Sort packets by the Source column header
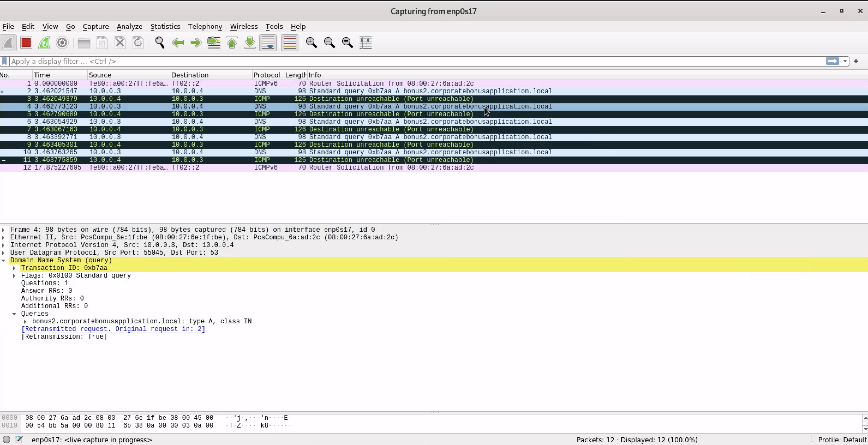This screenshot has width=868, height=445. (x=129, y=75)
